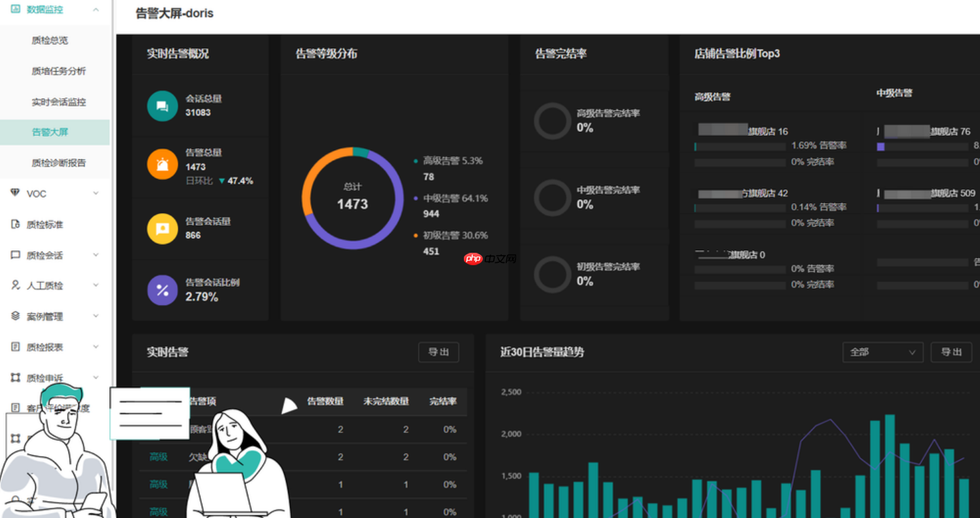980x518 pixels.
Task: Select the 数据监控 monitor icon in sidebar
Action: click(14, 9)
